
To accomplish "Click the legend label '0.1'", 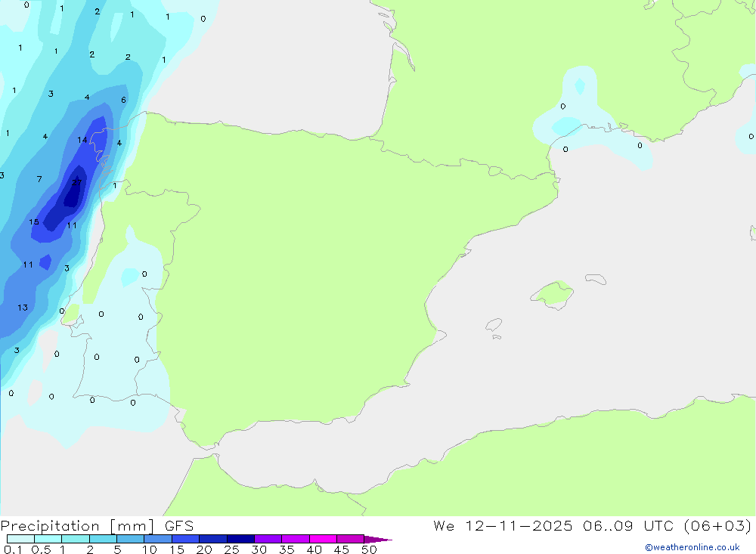I will [13, 549].
